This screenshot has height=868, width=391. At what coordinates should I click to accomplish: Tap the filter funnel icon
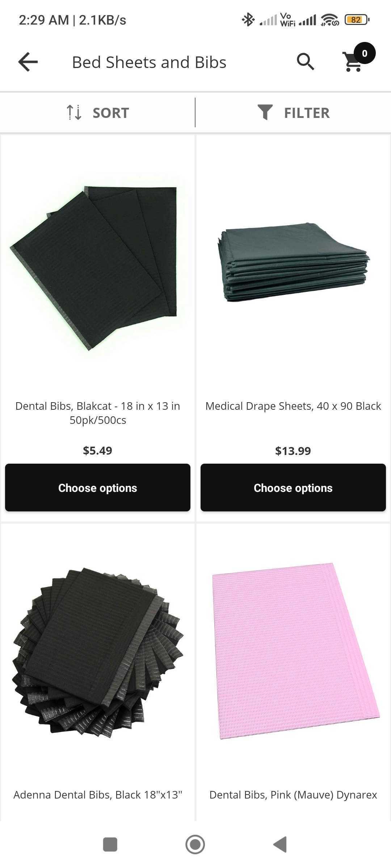pyautogui.click(x=265, y=112)
